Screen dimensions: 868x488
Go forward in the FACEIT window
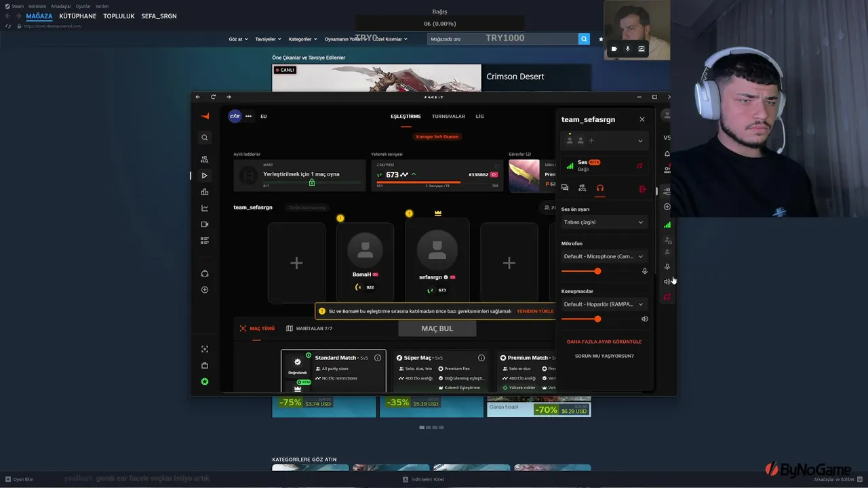pos(229,97)
